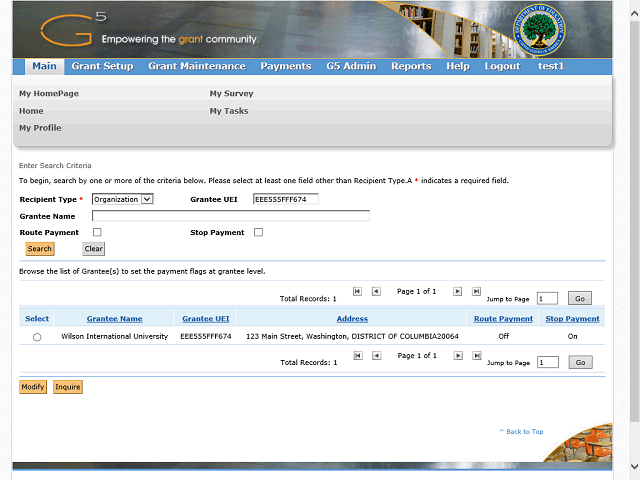Open the Grant Maintenance menu
Viewport: 640px width, 480px height.
point(197,66)
